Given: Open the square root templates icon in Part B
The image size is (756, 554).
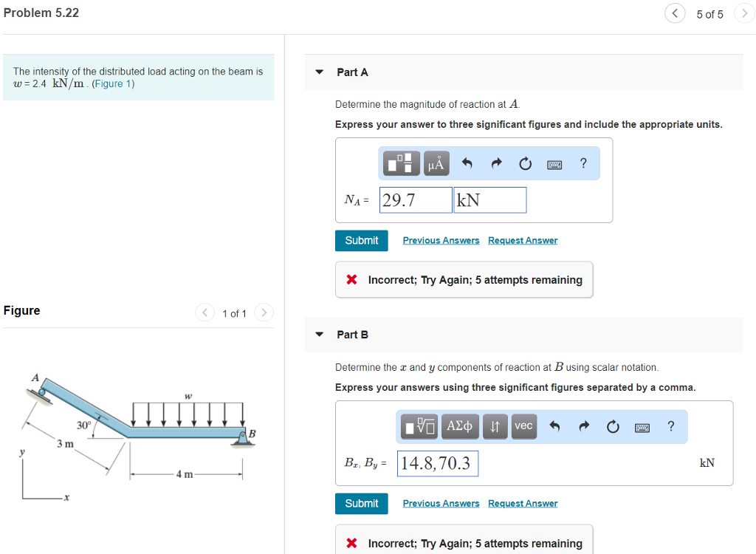Looking at the screenshot, I should tap(419, 426).
